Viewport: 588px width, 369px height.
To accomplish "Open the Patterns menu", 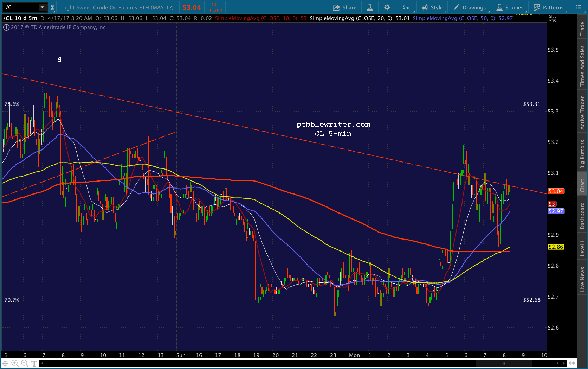I will click(549, 7).
